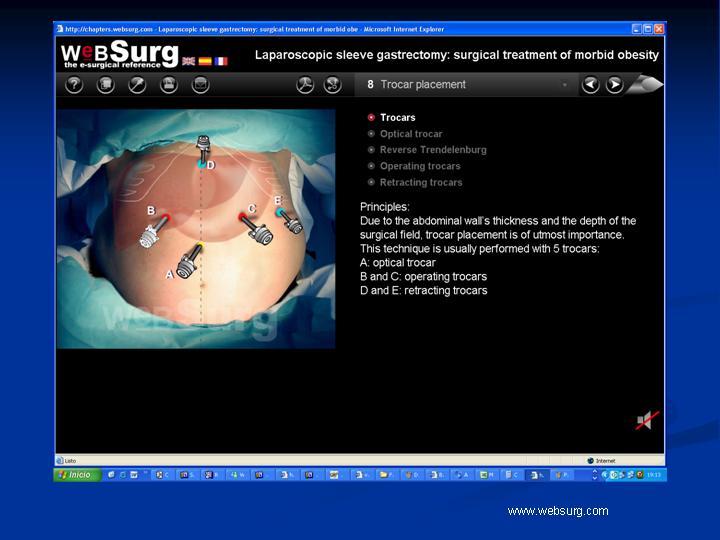
Task: Click the envelope mail icon
Action: coord(200,85)
